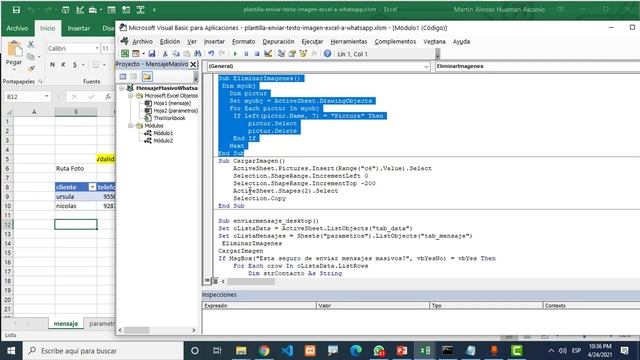Click the Cut scissors icon in VBA toolbar
Image resolution: width=640 pixels, height=360 pixels.
(165, 53)
